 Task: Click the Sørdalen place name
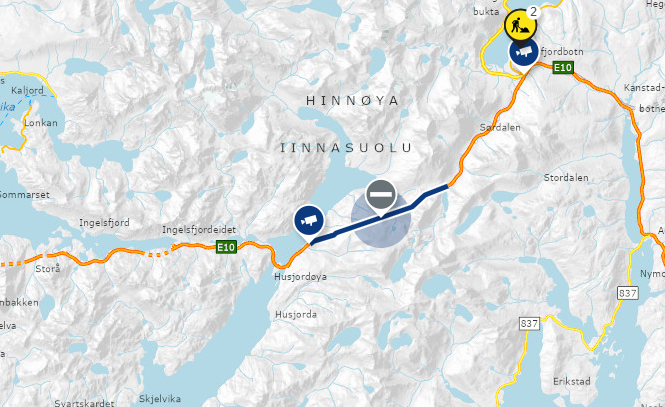click(500, 127)
